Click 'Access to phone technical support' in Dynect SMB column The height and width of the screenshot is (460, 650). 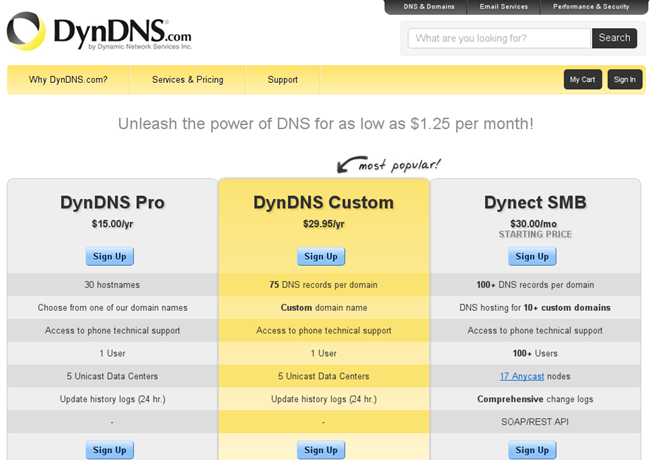(x=535, y=331)
